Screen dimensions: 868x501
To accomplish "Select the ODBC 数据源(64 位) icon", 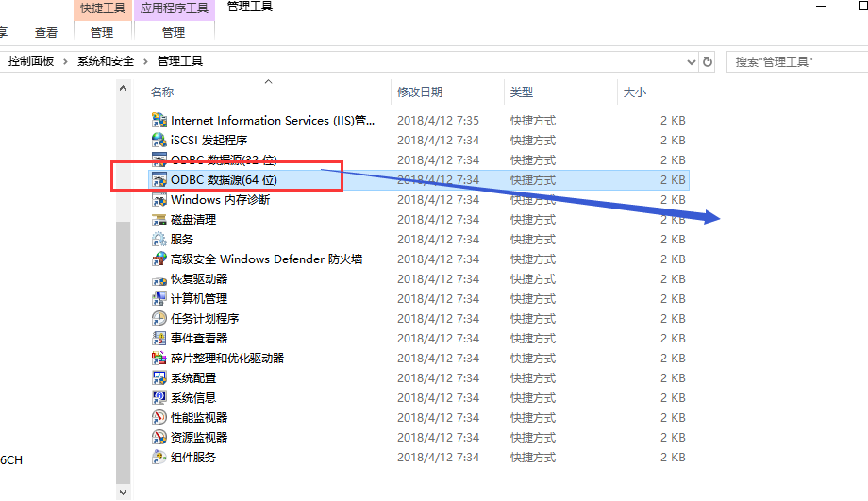I will click(x=159, y=179).
